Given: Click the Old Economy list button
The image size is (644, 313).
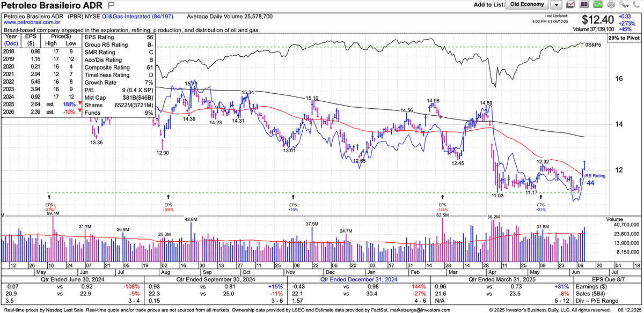Looking at the screenshot, I should 527,5.
